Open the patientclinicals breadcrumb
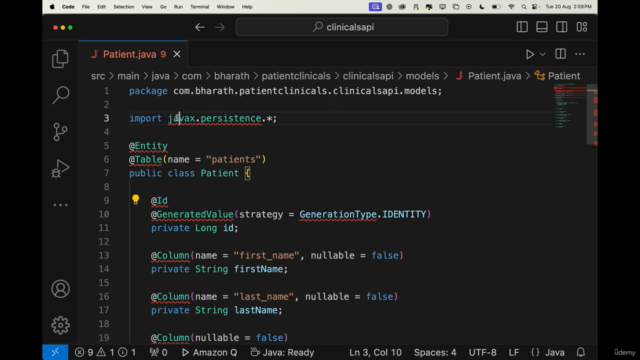Image resolution: width=640 pixels, height=360 pixels. point(296,76)
